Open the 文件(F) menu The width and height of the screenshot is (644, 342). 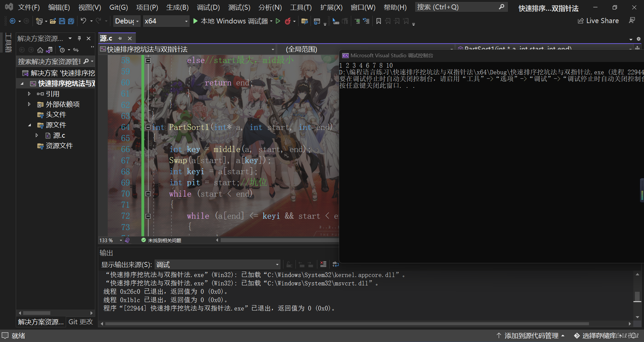[x=29, y=7]
